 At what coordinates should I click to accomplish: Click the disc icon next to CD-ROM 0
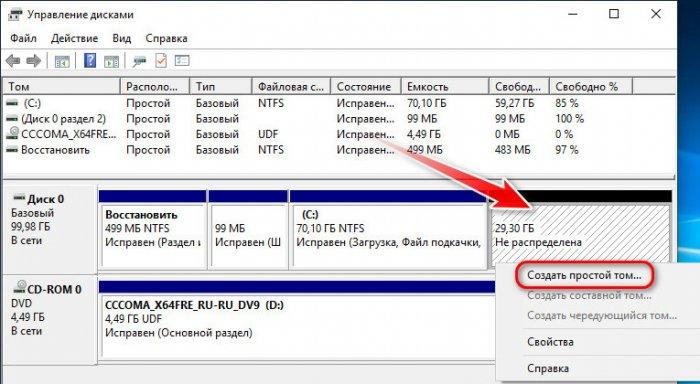click(19, 287)
